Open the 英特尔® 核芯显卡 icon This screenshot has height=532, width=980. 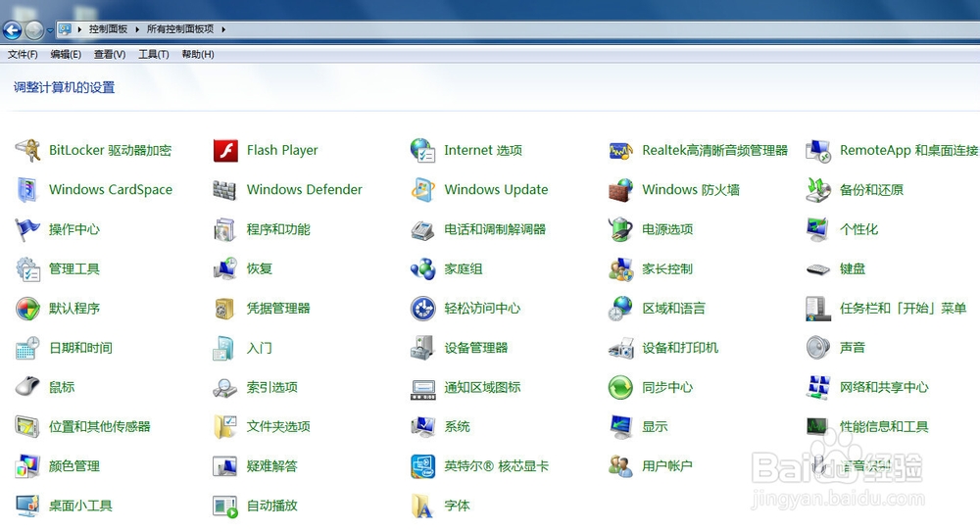[423, 466]
